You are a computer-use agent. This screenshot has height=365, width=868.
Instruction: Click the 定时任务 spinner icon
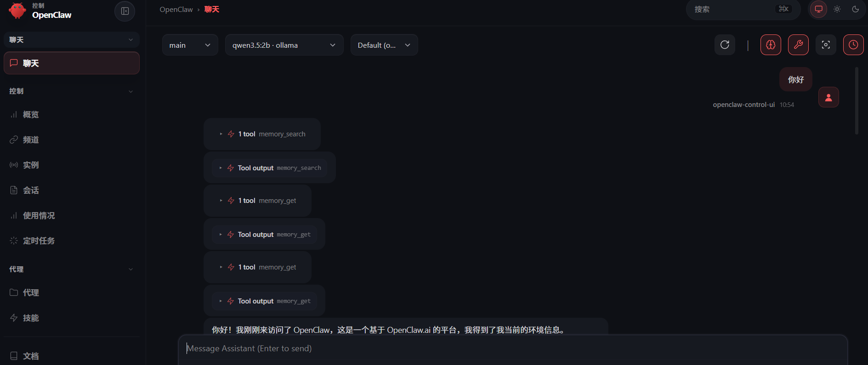[x=14, y=241]
